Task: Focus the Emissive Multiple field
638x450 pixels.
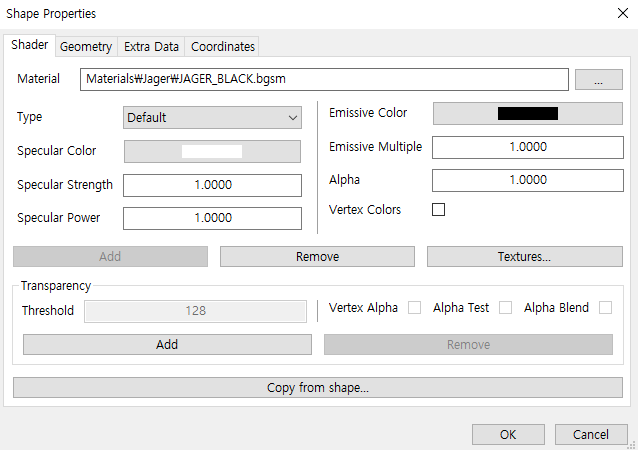Action: click(x=527, y=147)
